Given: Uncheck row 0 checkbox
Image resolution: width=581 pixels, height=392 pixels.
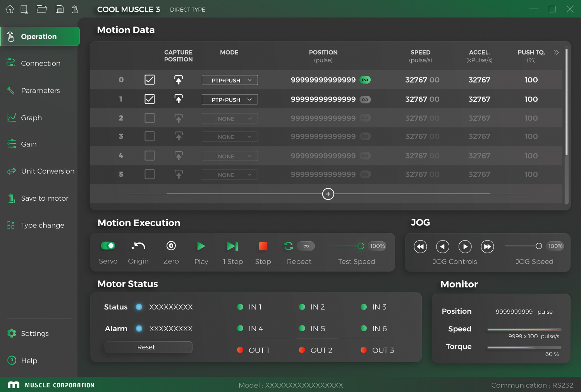Looking at the screenshot, I should [150, 80].
